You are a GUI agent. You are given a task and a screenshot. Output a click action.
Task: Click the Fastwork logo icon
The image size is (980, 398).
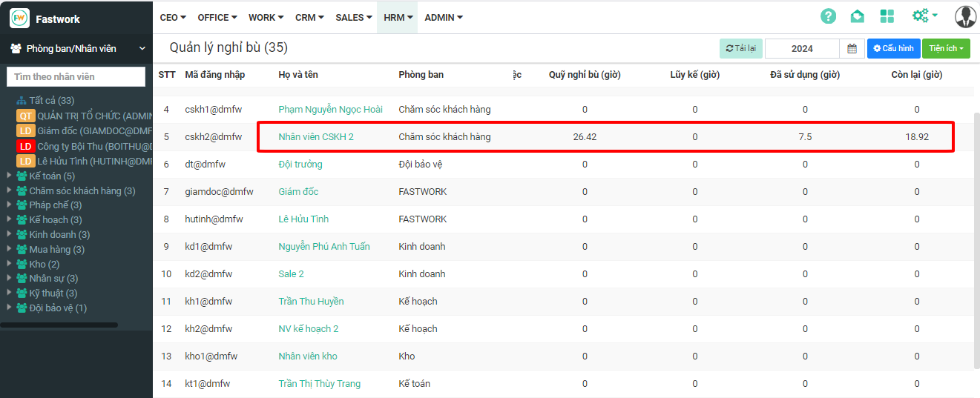[19, 18]
